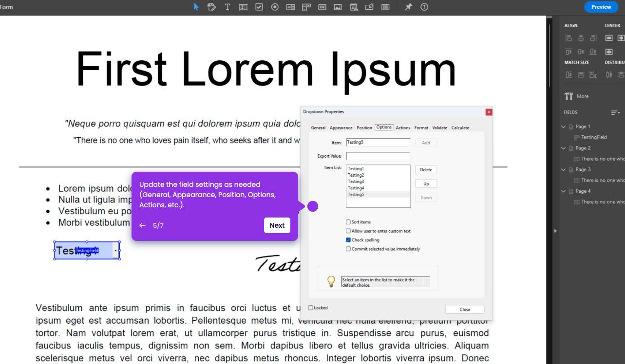This screenshot has width=625, height=364.
Task: Move item with the Up button
Action: [426, 184]
